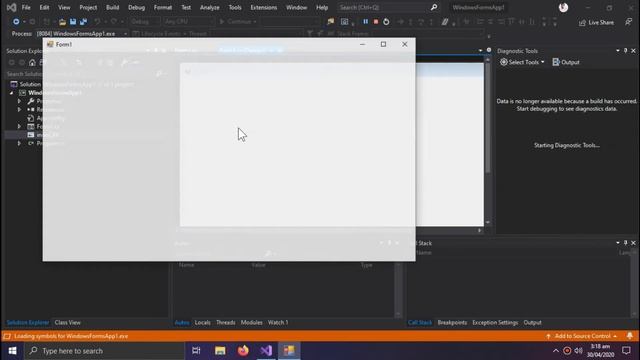Click the taskbar clock and date
This screenshot has width=640, height=360.
tap(600, 351)
